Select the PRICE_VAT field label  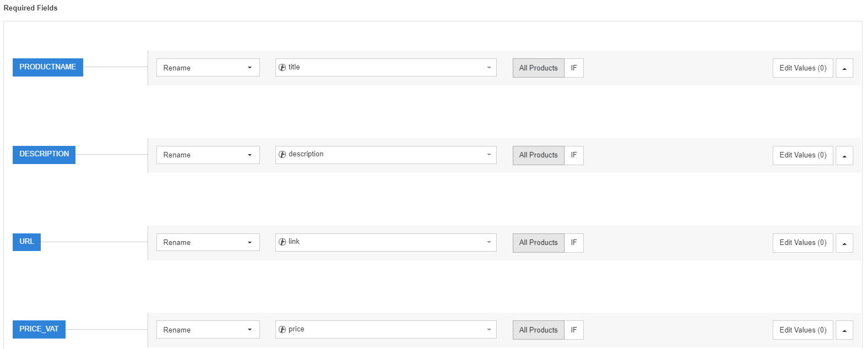pos(39,329)
